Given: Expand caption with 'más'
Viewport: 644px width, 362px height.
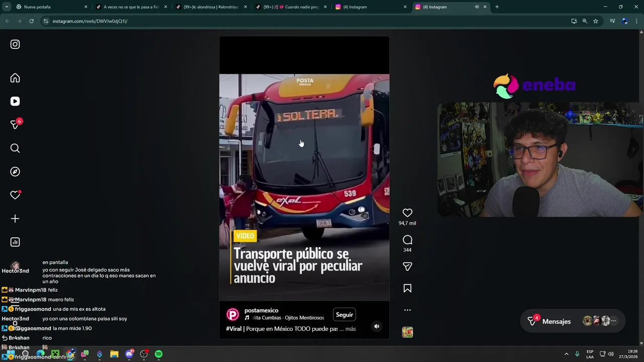Looking at the screenshot, I should pyautogui.click(x=351, y=329).
